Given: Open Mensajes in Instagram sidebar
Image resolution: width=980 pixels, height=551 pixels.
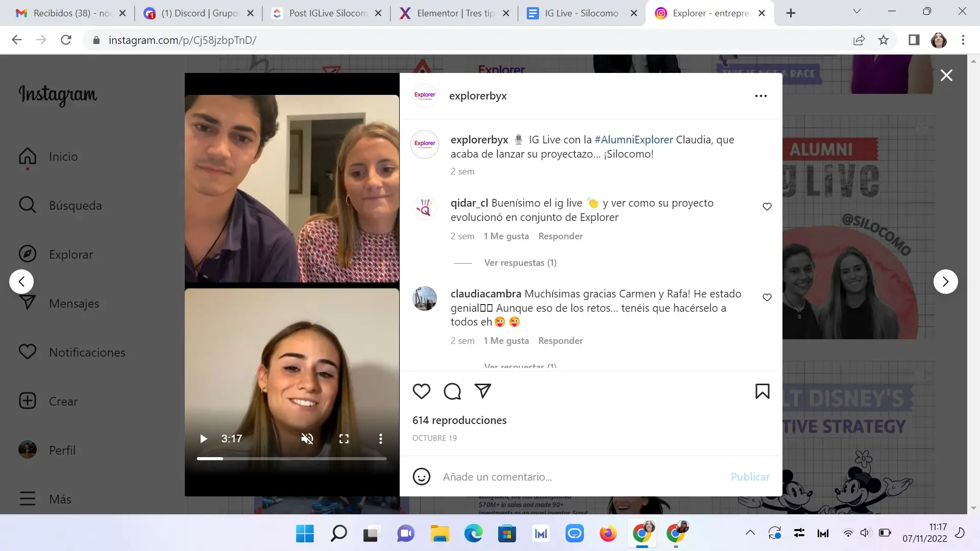Looking at the screenshot, I should pos(59,304).
